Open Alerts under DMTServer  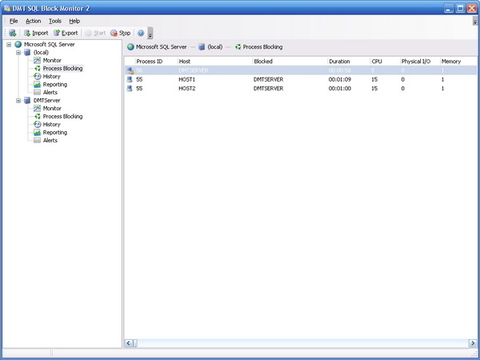50,140
